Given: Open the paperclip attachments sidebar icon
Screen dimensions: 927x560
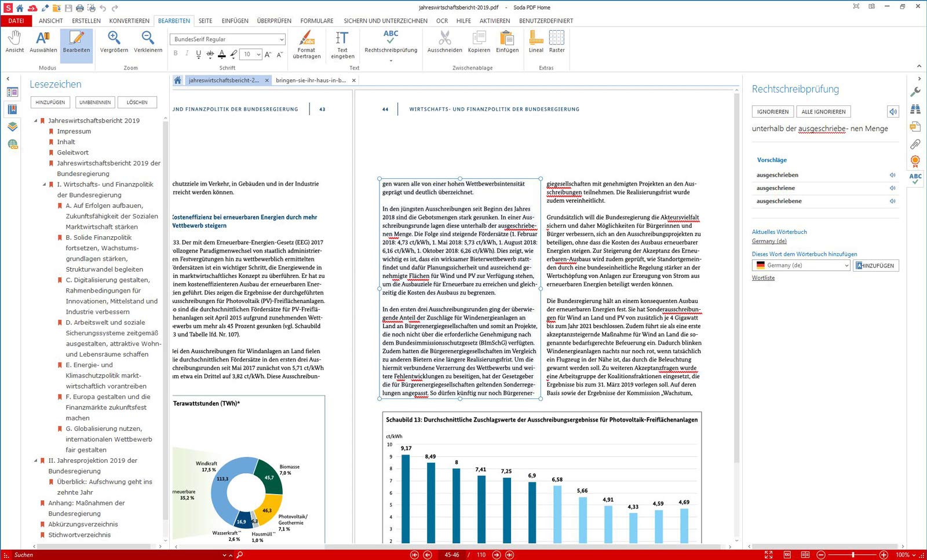Looking at the screenshot, I should (x=915, y=144).
